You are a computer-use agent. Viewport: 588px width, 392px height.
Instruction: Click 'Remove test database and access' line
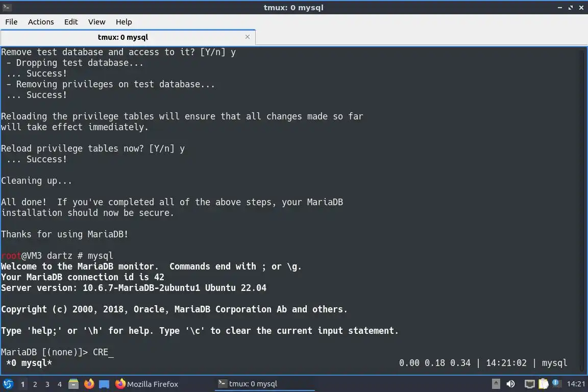[118, 52]
